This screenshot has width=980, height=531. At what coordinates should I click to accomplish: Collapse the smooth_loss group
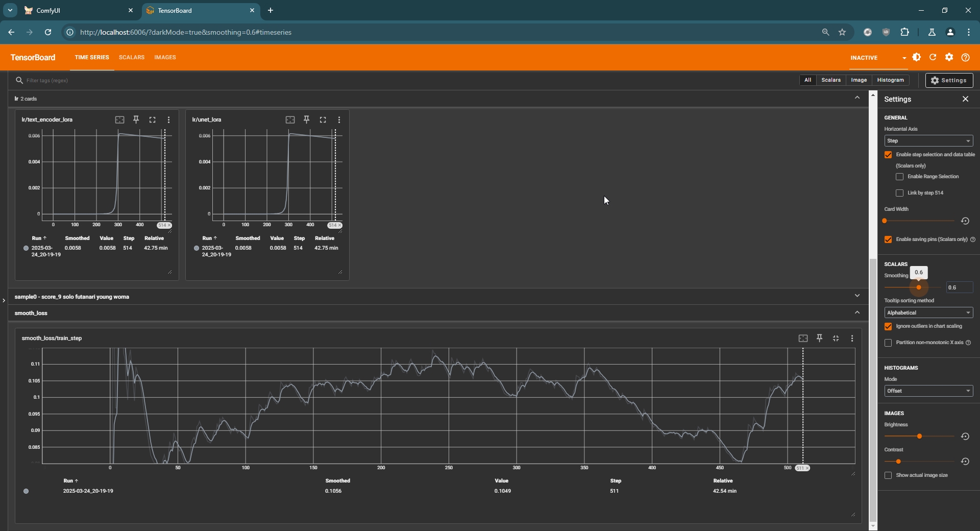[x=857, y=312]
